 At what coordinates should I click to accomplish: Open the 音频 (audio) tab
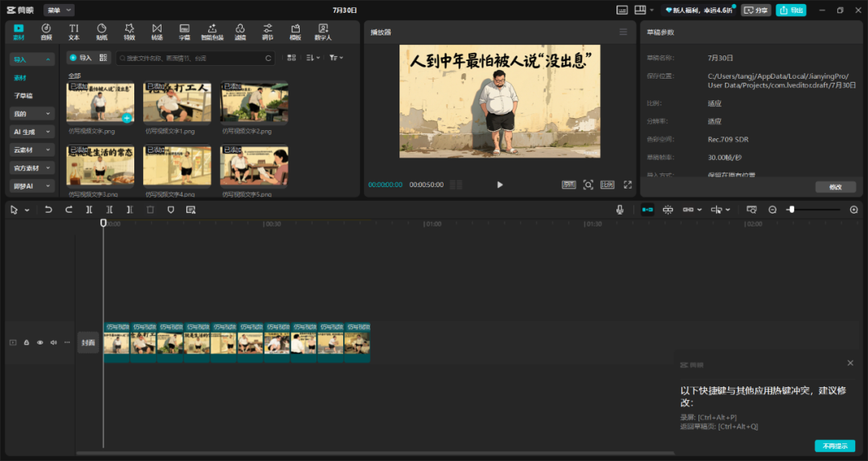[x=46, y=31]
